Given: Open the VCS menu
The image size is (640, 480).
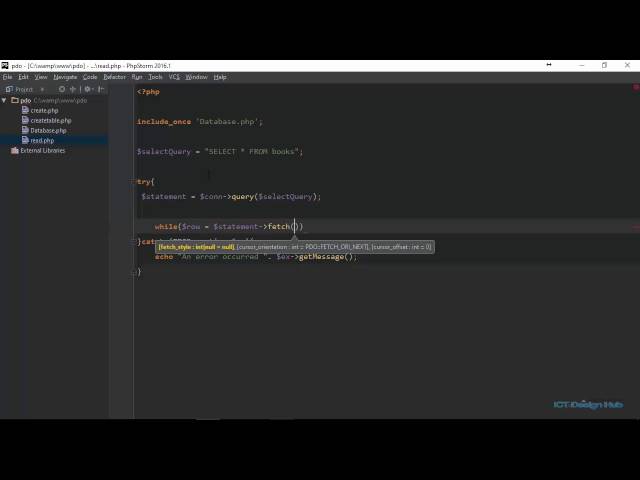Looking at the screenshot, I should point(174,77).
